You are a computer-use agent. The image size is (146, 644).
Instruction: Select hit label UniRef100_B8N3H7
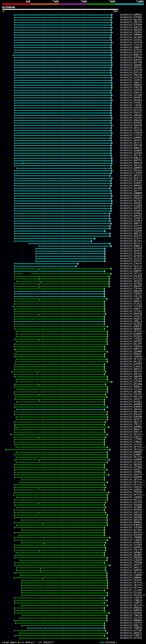(x=131, y=271)
